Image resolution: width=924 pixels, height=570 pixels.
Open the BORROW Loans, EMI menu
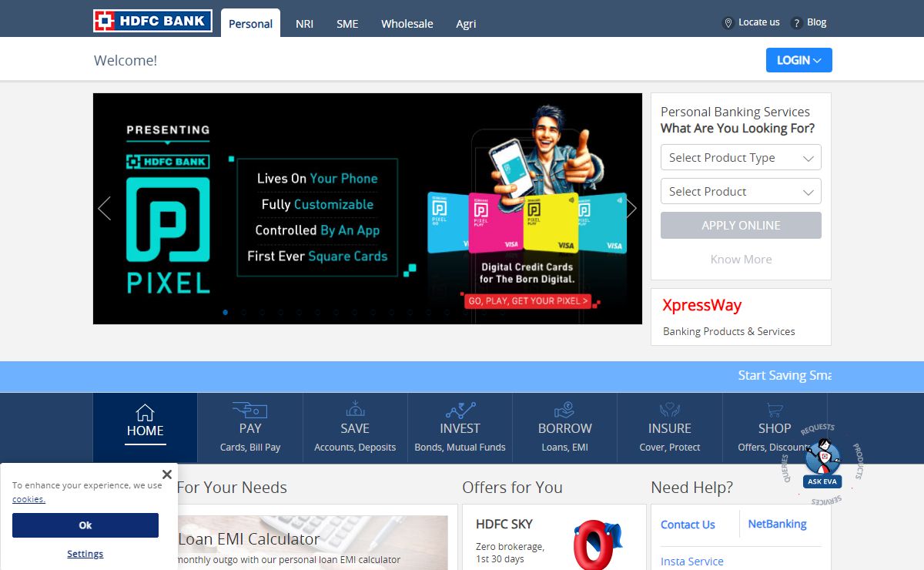[564, 427]
